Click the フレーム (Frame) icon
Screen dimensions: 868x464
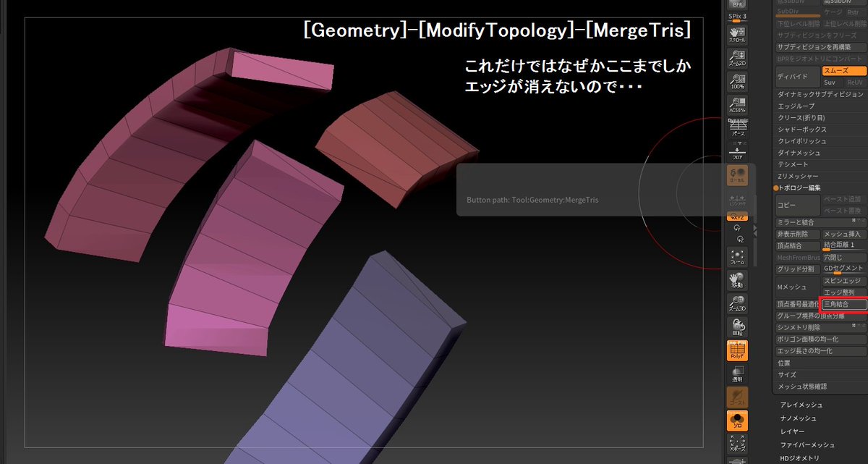coord(738,257)
